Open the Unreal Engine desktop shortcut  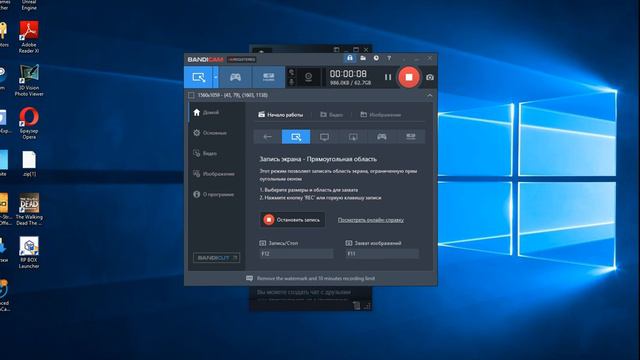tap(29, 5)
